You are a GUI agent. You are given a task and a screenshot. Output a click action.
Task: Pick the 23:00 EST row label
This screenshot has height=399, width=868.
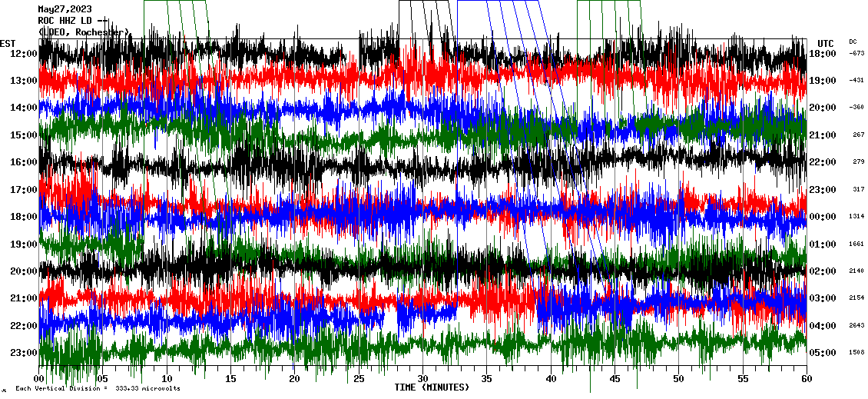coord(24,353)
